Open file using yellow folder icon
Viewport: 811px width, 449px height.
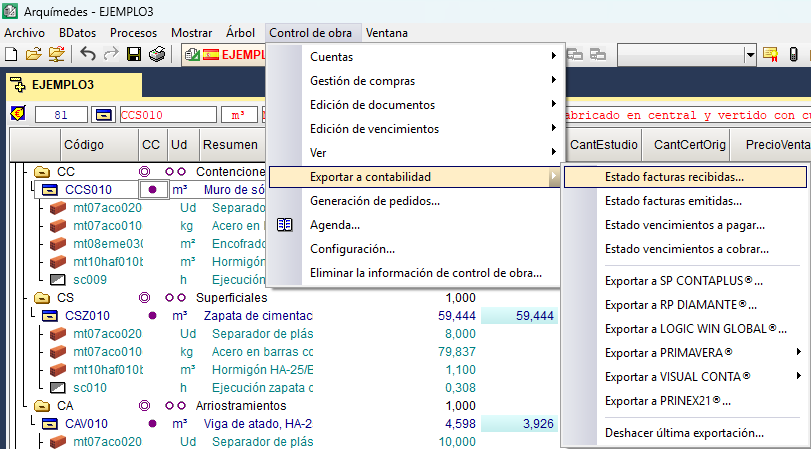(x=33, y=54)
